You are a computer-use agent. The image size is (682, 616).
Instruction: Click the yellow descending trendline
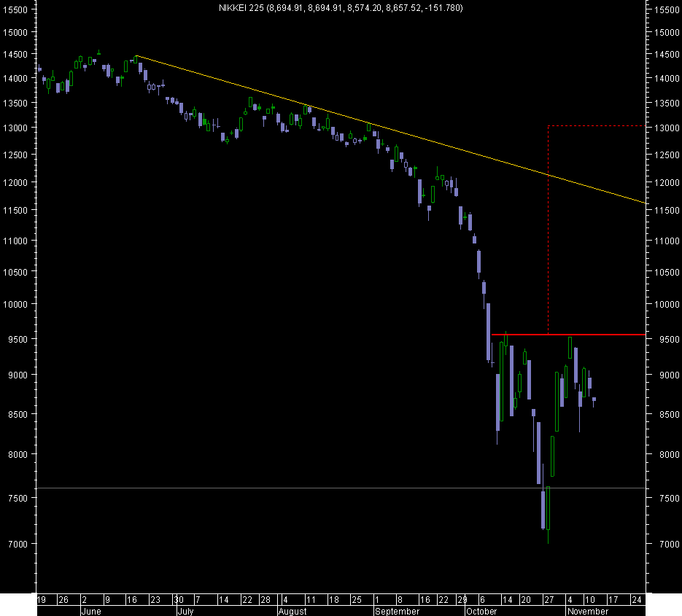tap(392, 129)
